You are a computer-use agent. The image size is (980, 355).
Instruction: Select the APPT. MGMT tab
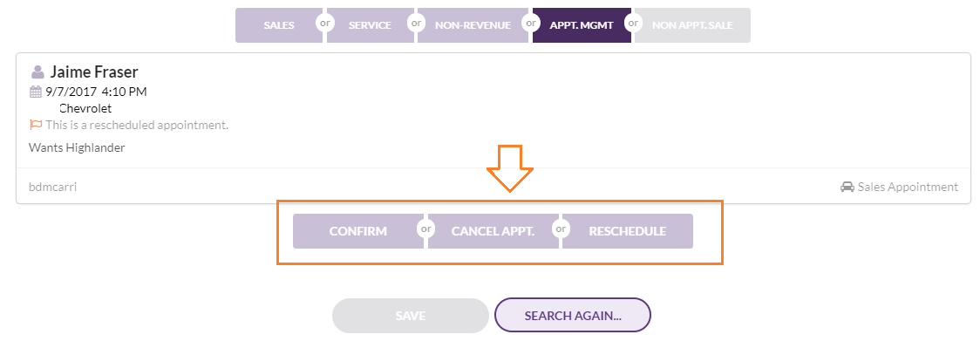click(582, 25)
